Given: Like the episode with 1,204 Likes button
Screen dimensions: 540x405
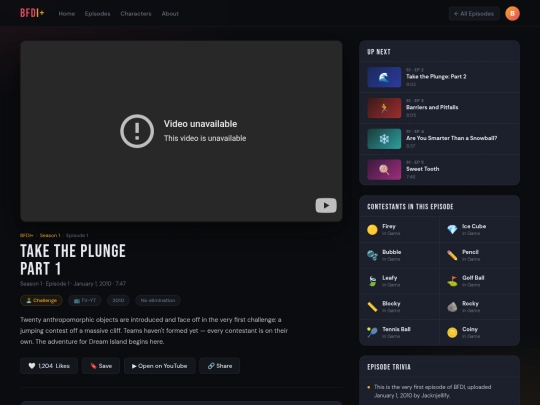Looking at the screenshot, I should (x=49, y=366).
